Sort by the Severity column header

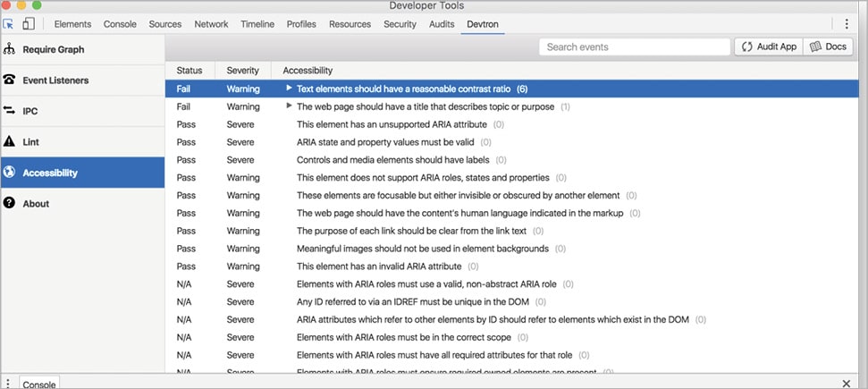242,70
